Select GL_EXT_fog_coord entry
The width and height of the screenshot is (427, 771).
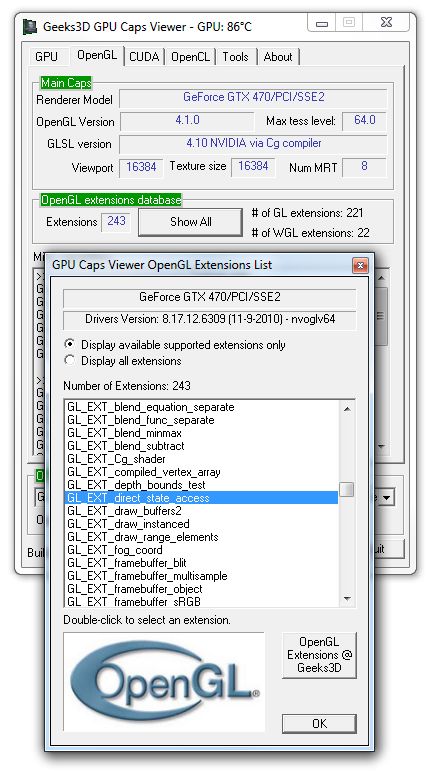pos(202,550)
